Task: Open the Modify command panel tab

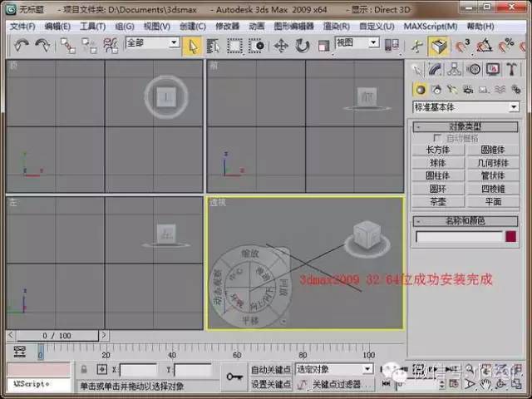Action: click(x=436, y=69)
